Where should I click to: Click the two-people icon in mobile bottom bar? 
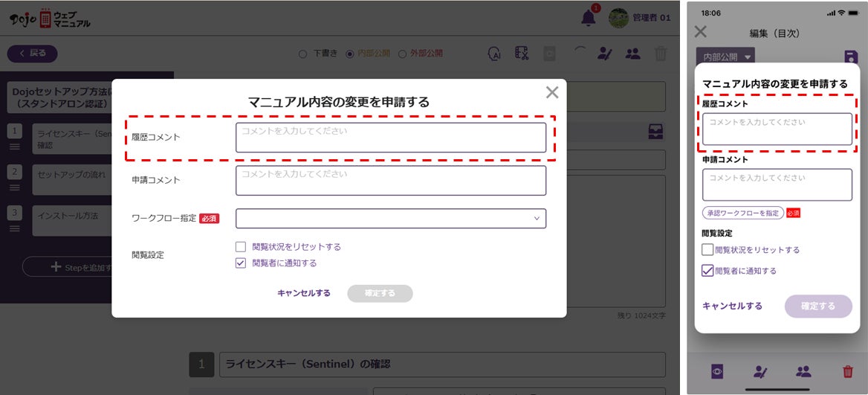pyautogui.click(x=803, y=372)
